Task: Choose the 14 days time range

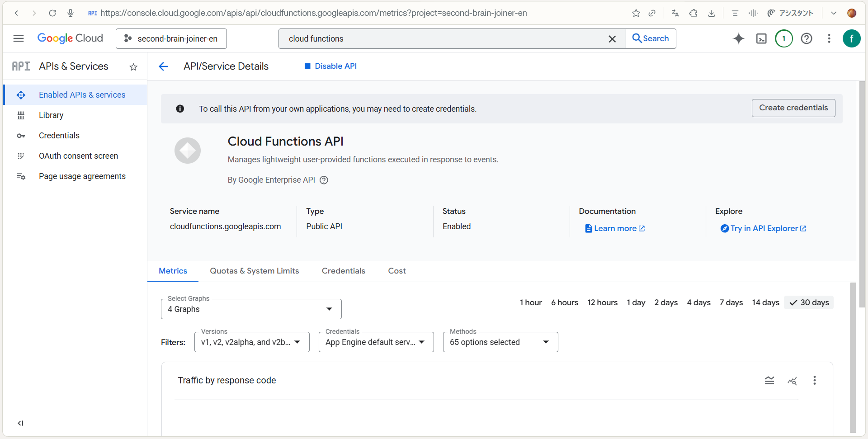Action: tap(765, 302)
